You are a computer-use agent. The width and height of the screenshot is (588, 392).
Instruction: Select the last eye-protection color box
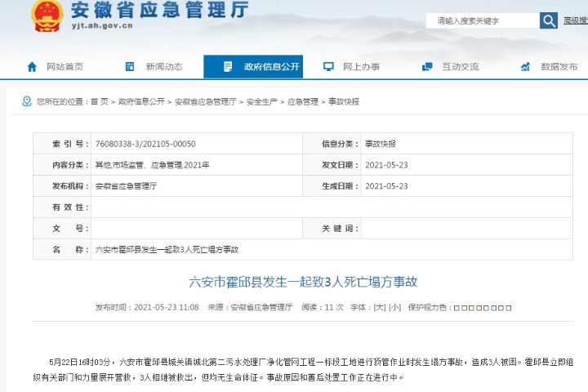point(508,308)
